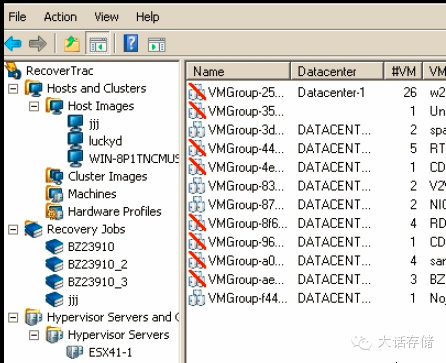This screenshot has width=446, height=363.
Task: Click the ESX41-1 server icon
Action: [x=75, y=352]
